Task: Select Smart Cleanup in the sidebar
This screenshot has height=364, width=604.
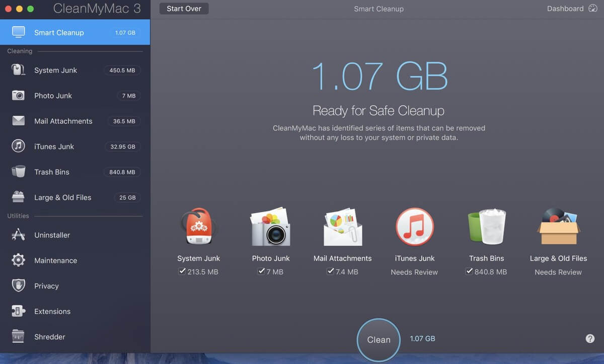Action: [x=75, y=32]
